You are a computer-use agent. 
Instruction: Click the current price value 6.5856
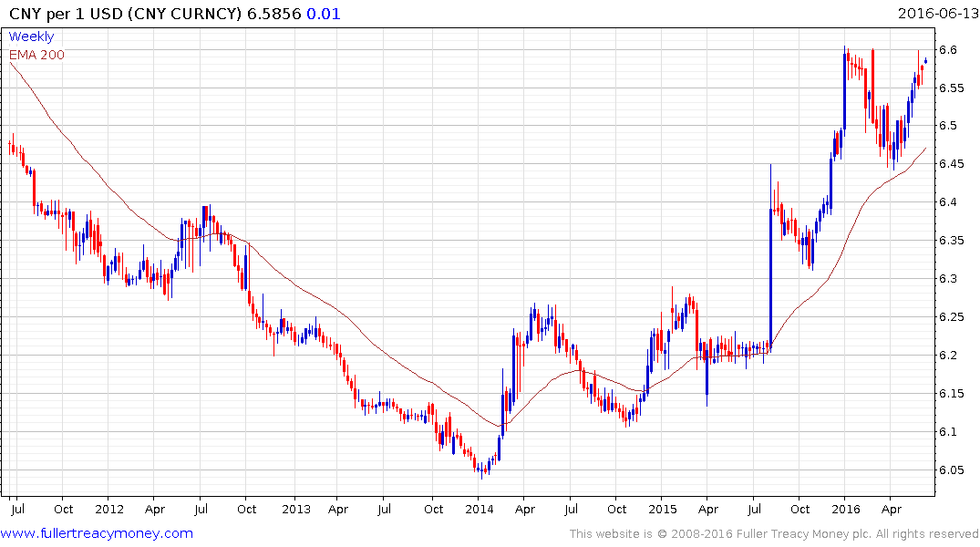tap(274, 14)
